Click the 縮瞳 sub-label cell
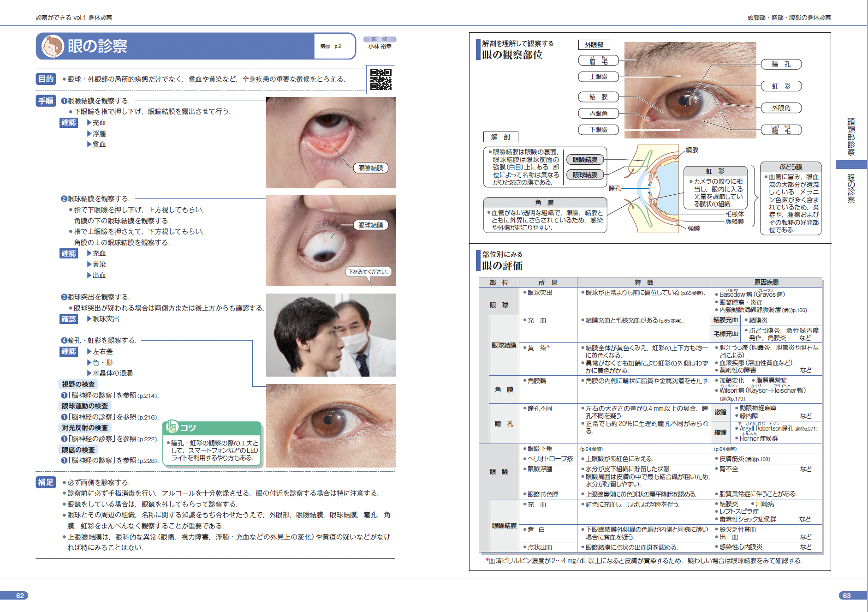868x612 pixels. 720,432
